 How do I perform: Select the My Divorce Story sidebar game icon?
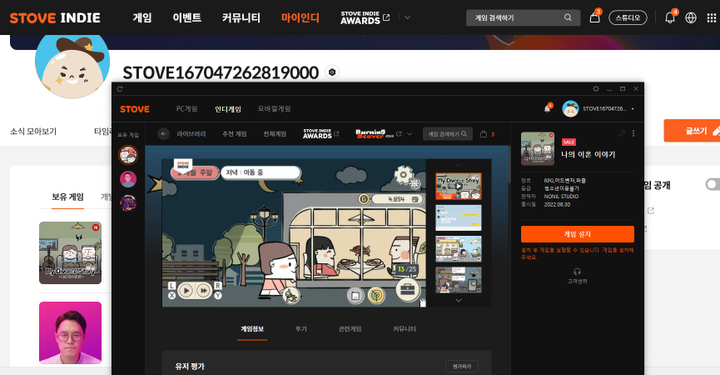tap(128, 155)
